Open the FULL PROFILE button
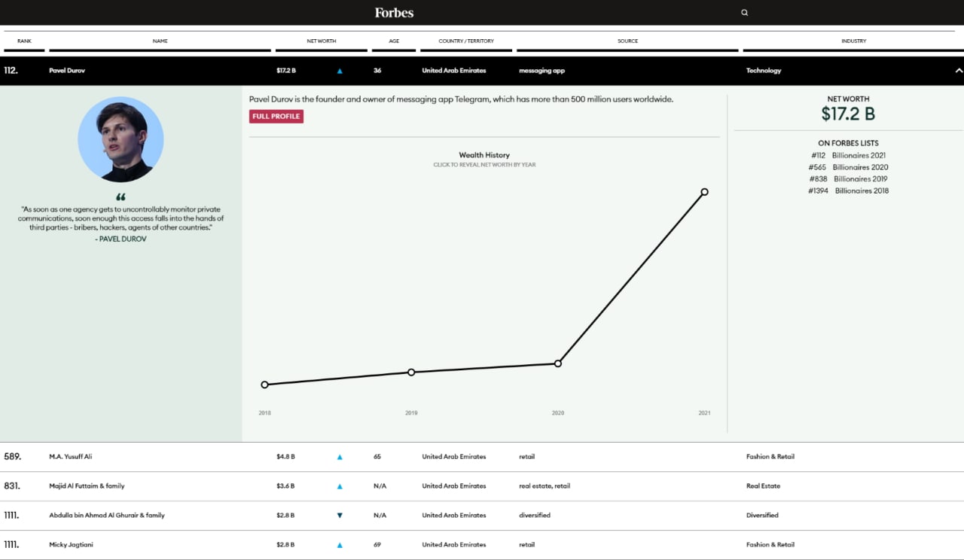The height and width of the screenshot is (560, 964). click(x=276, y=116)
